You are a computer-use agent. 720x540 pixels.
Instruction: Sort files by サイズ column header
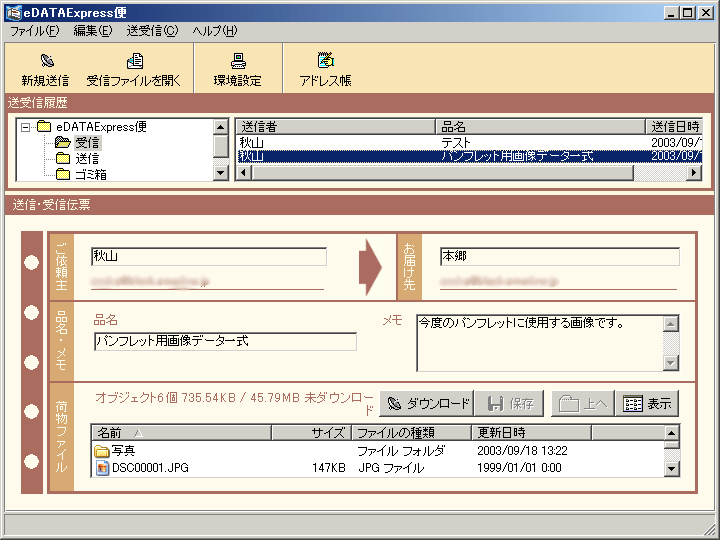pos(311,433)
